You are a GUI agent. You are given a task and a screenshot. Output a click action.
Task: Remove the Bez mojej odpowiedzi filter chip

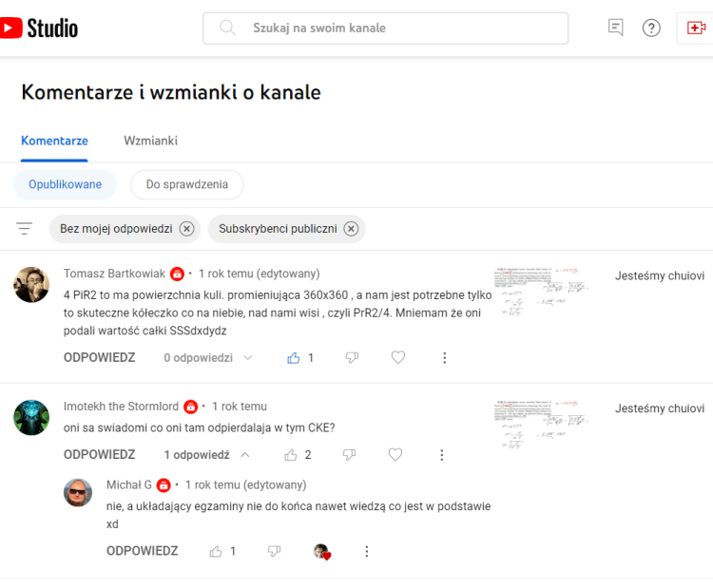coord(187,229)
